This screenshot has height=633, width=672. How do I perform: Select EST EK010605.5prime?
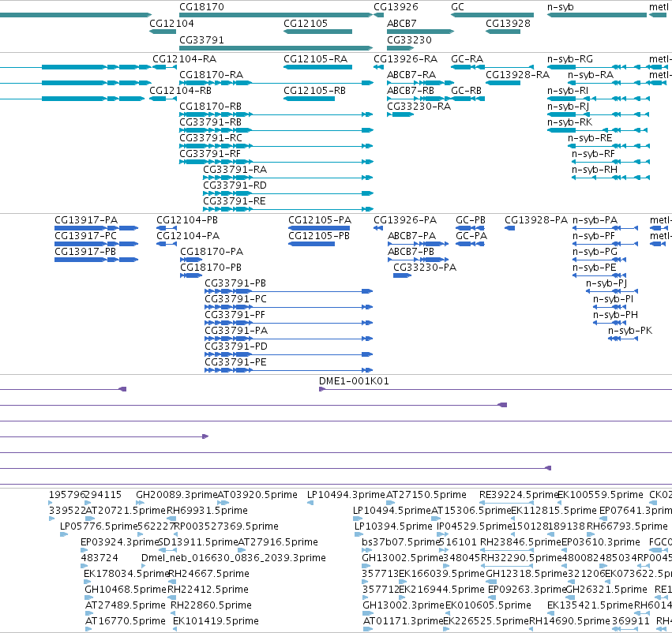[x=448, y=613]
